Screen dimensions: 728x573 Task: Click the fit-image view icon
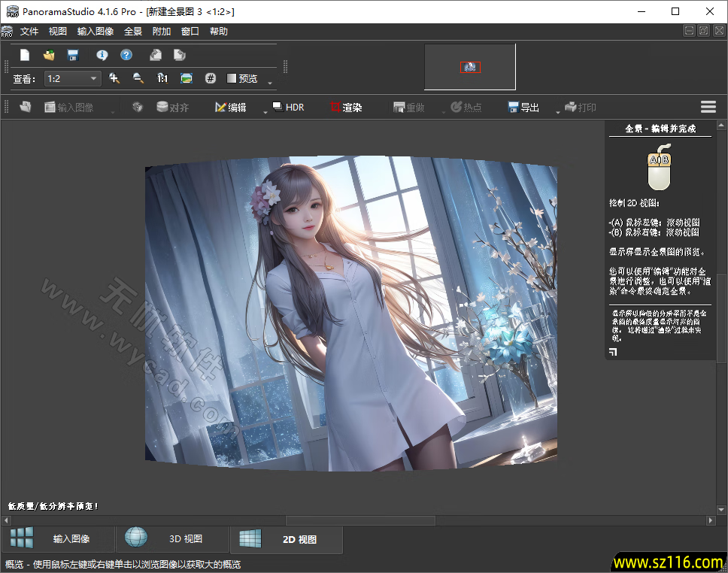[x=187, y=77]
